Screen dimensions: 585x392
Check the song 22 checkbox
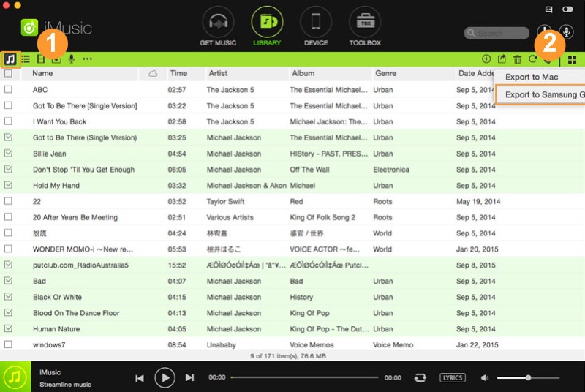[x=8, y=201]
